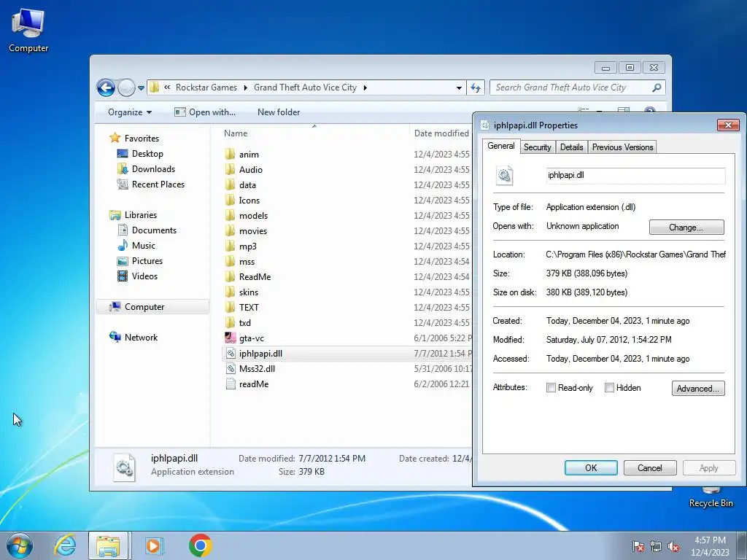Open the Organize menu
The width and height of the screenshot is (747, 560).
coord(130,112)
